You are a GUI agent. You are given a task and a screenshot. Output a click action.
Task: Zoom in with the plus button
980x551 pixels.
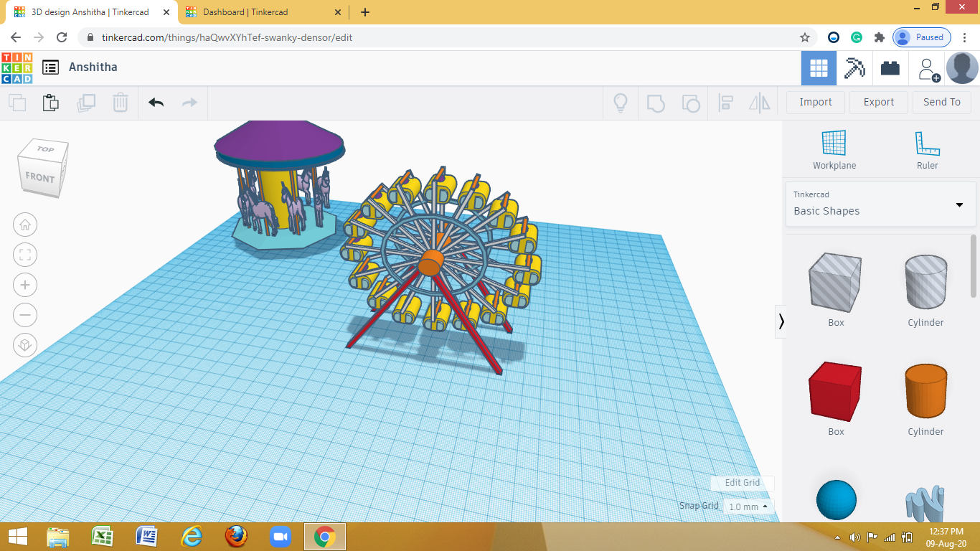(x=25, y=285)
